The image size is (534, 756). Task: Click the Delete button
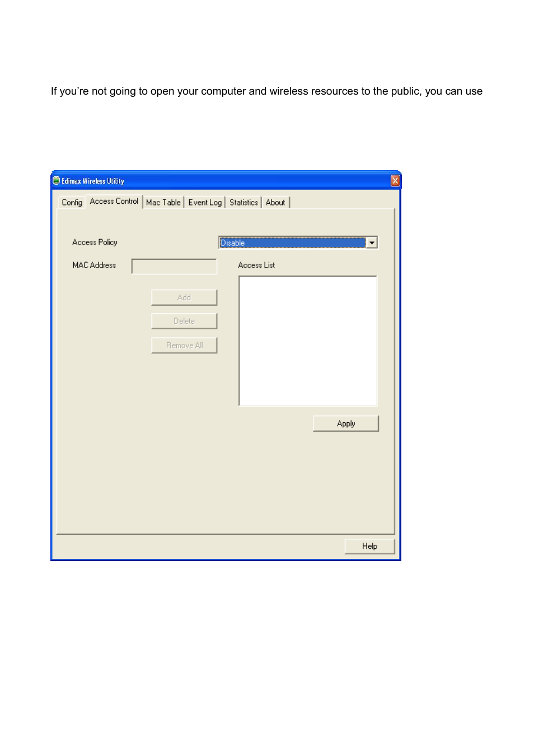coord(184,321)
